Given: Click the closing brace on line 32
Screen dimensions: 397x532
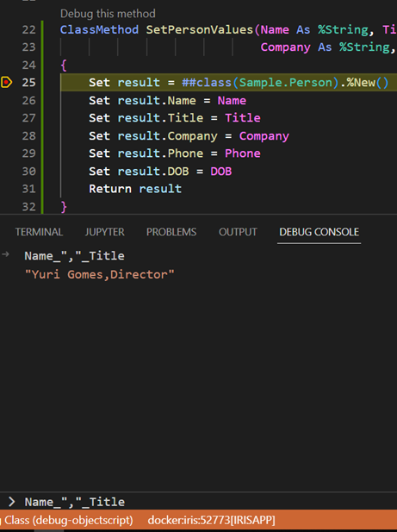Looking at the screenshot, I should pyautogui.click(x=64, y=206).
